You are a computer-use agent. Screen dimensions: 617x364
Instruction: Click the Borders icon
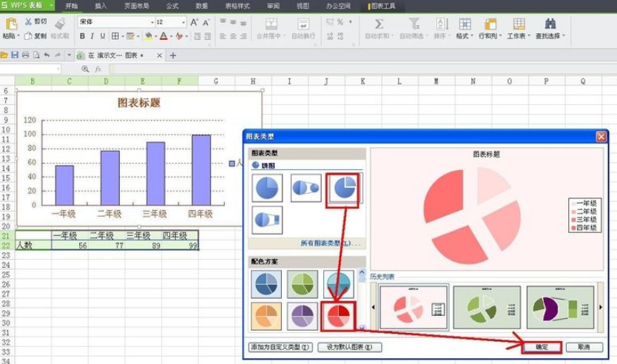click(115, 36)
